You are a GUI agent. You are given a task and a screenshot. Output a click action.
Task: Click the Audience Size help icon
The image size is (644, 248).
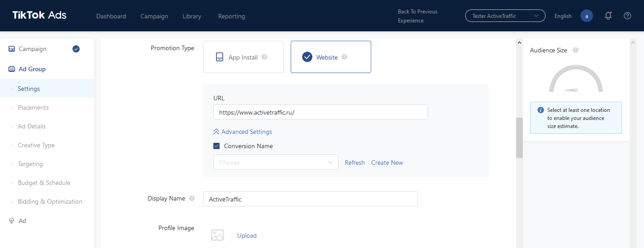pos(576,50)
